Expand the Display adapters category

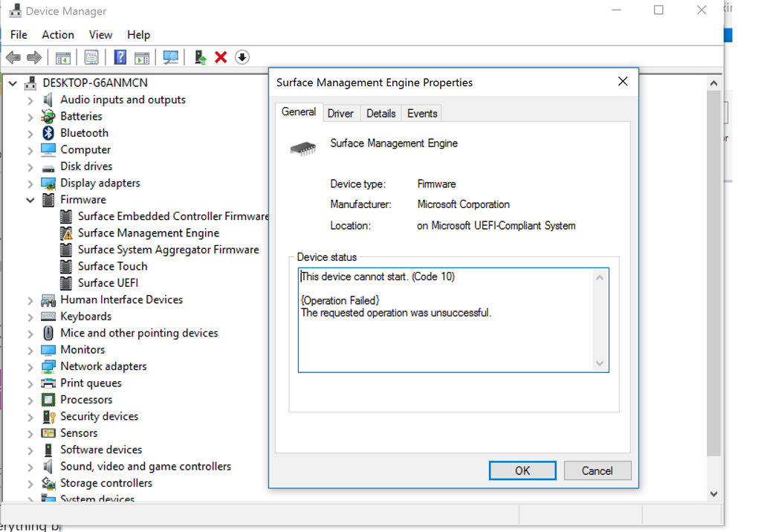[x=30, y=184]
